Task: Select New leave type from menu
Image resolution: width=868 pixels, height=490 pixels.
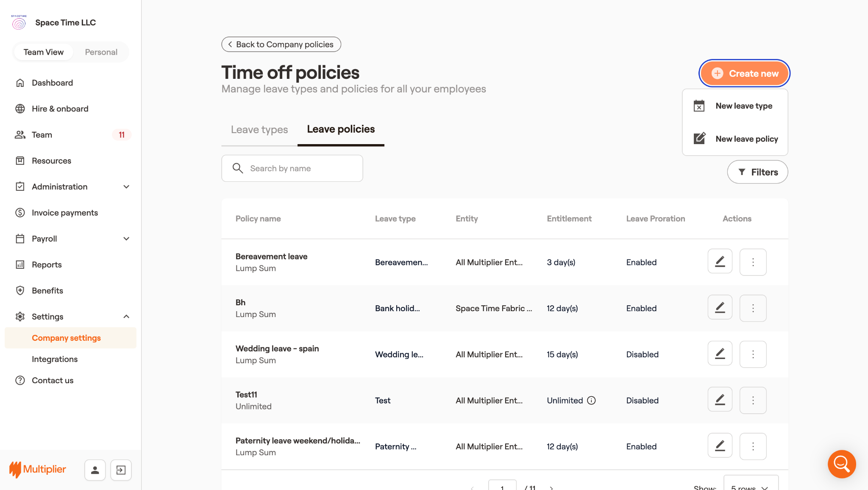Action: click(743, 106)
